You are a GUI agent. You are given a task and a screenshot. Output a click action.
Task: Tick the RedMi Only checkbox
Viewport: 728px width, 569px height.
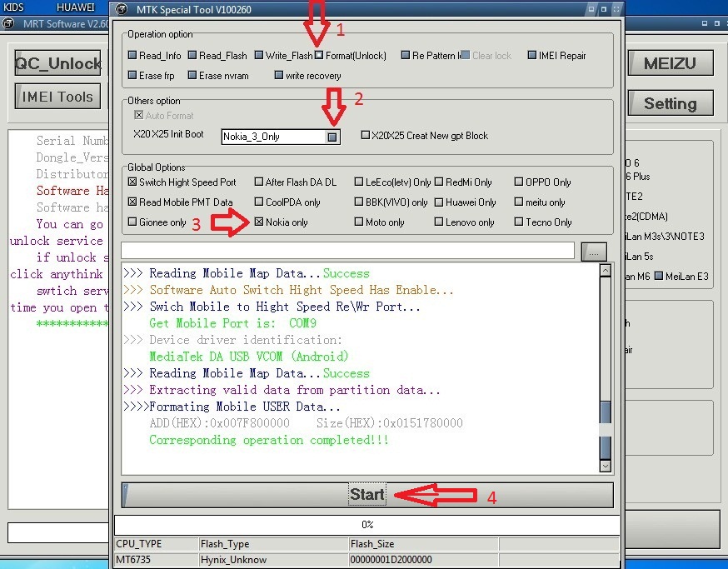coord(439,182)
